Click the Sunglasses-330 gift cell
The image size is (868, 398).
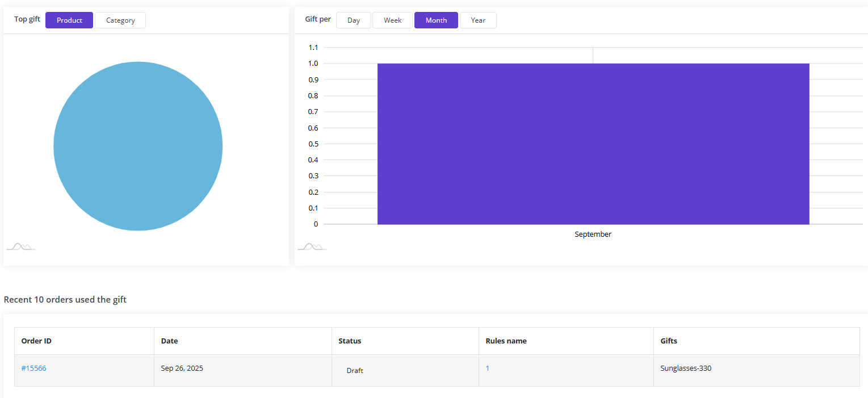point(686,368)
